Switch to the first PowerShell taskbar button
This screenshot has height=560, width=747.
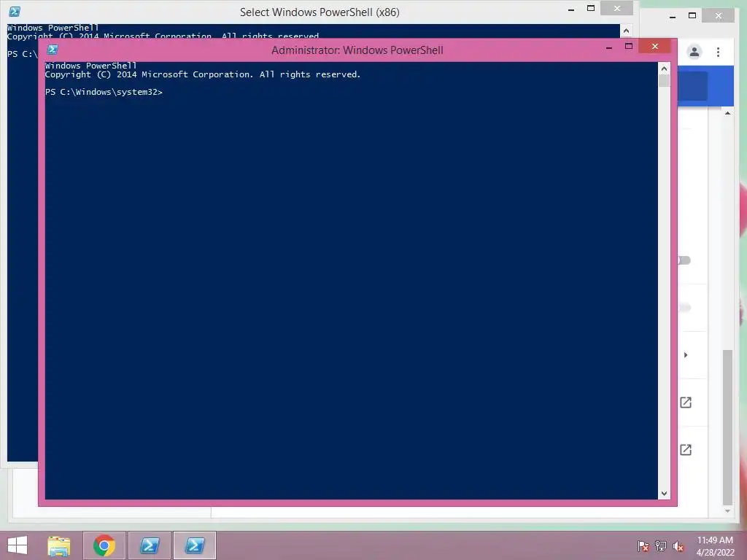click(150, 545)
